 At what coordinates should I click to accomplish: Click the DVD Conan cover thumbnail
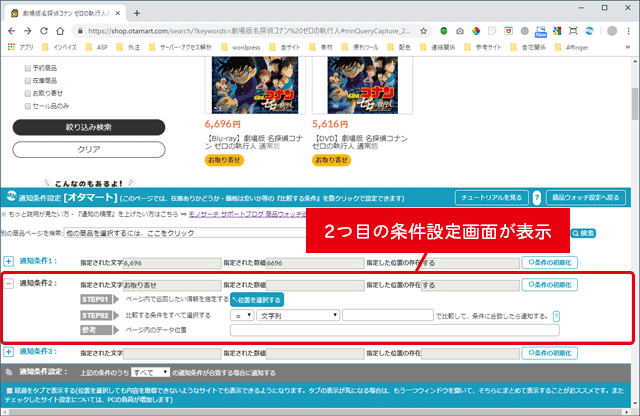(x=362, y=85)
